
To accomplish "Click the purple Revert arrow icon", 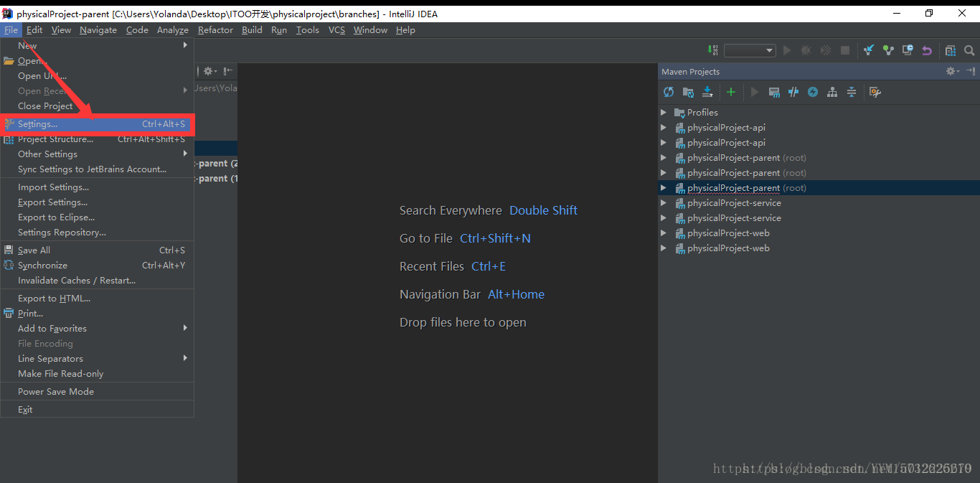I will click(927, 50).
